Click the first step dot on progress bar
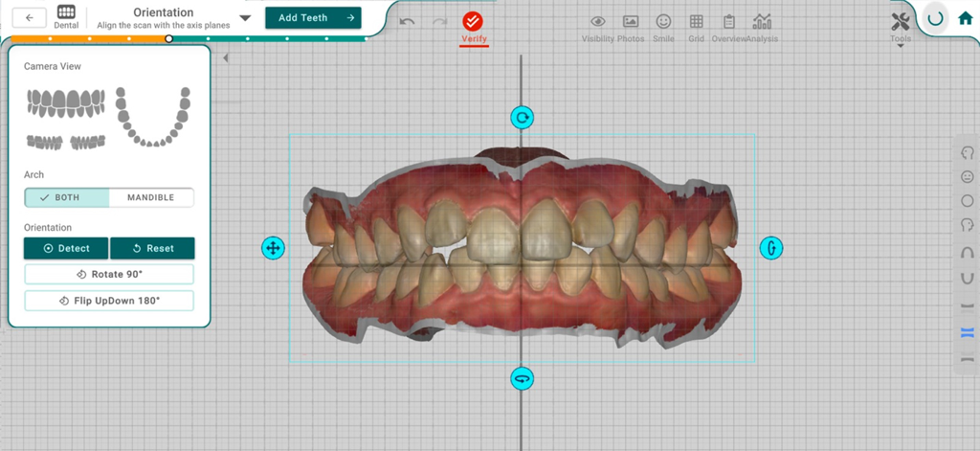The width and height of the screenshot is (980, 451). pyautogui.click(x=50, y=39)
